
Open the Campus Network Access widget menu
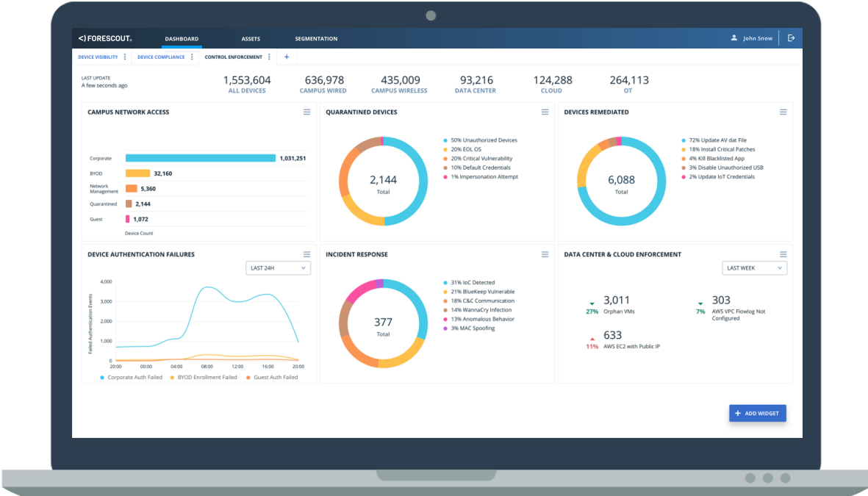click(306, 112)
